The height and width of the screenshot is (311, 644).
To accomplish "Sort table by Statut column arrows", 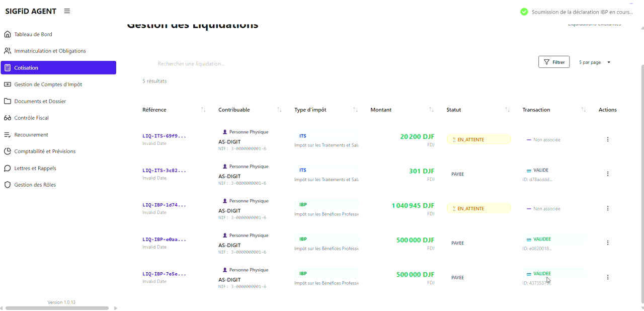I will [507, 110].
